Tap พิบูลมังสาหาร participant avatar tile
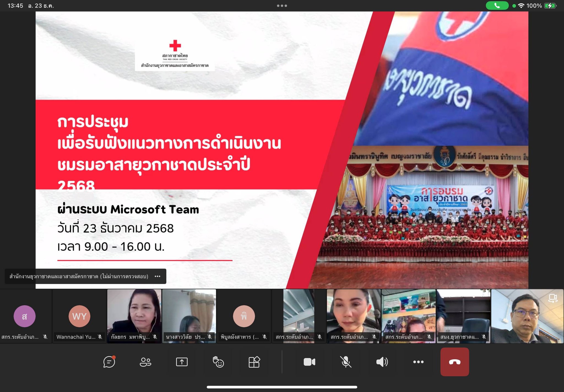 pyautogui.click(x=244, y=316)
